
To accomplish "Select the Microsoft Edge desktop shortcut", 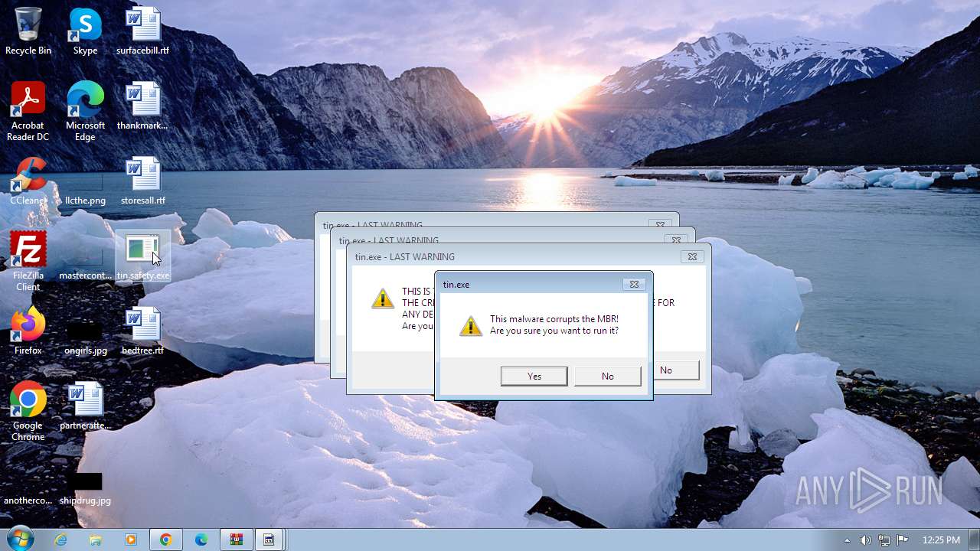I will 85,112.
